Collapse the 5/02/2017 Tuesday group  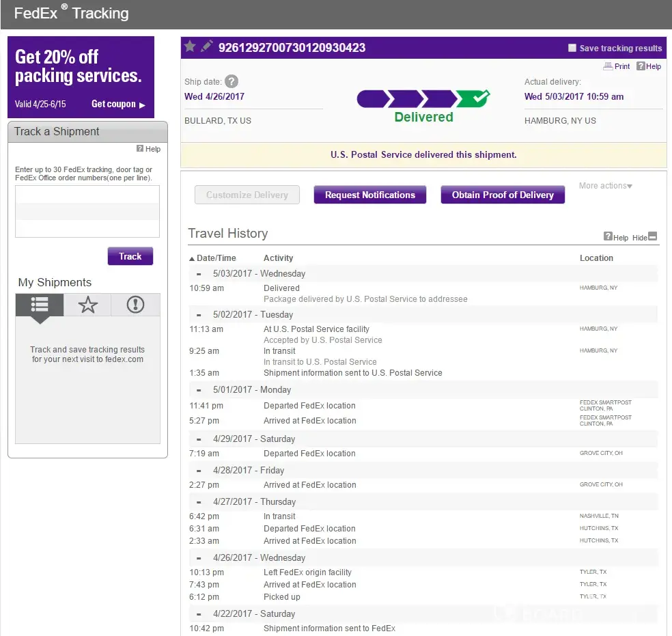click(x=199, y=315)
